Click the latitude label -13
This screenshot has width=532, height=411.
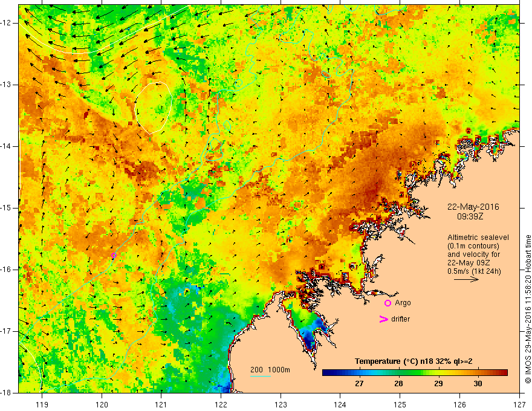pos(6,85)
